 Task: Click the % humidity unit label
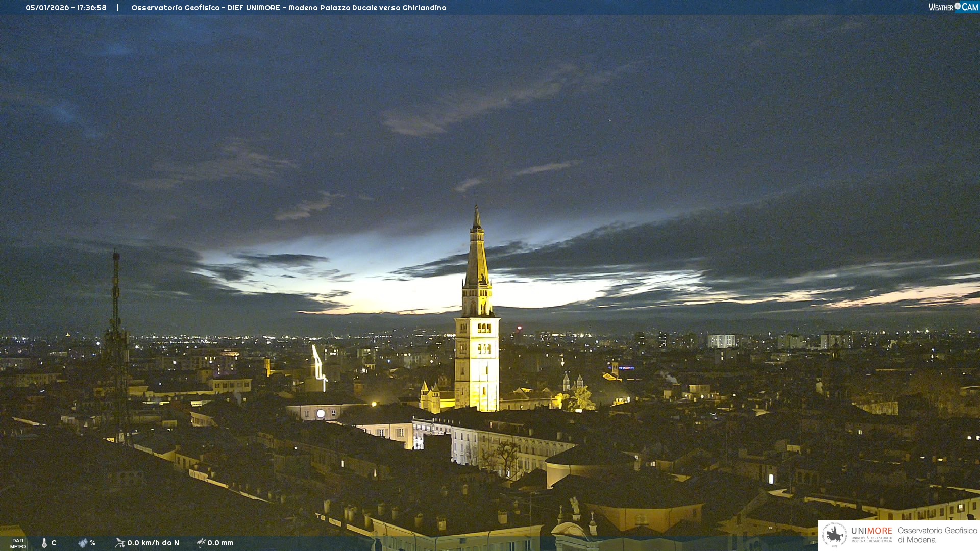[92, 543]
